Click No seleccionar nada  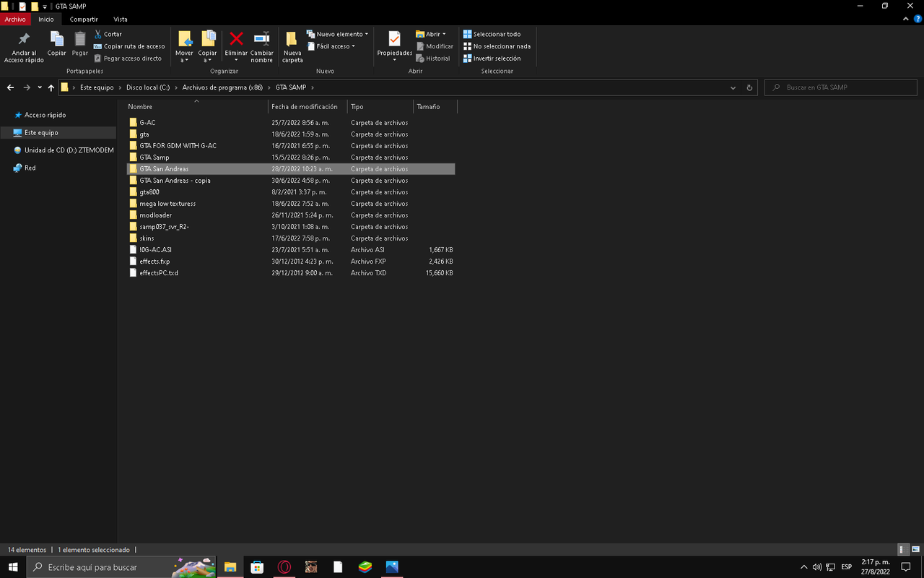tap(497, 46)
